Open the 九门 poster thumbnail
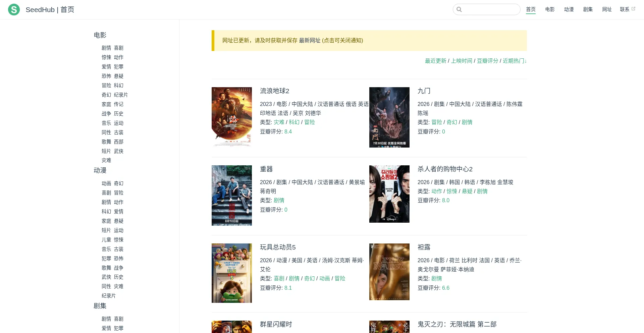The image size is (644, 333). coord(389,117)
